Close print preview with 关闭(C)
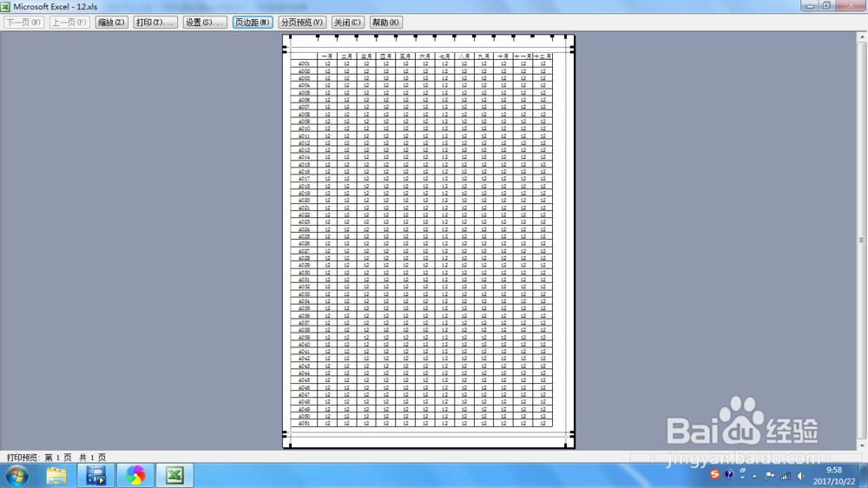 click(348, 23)
